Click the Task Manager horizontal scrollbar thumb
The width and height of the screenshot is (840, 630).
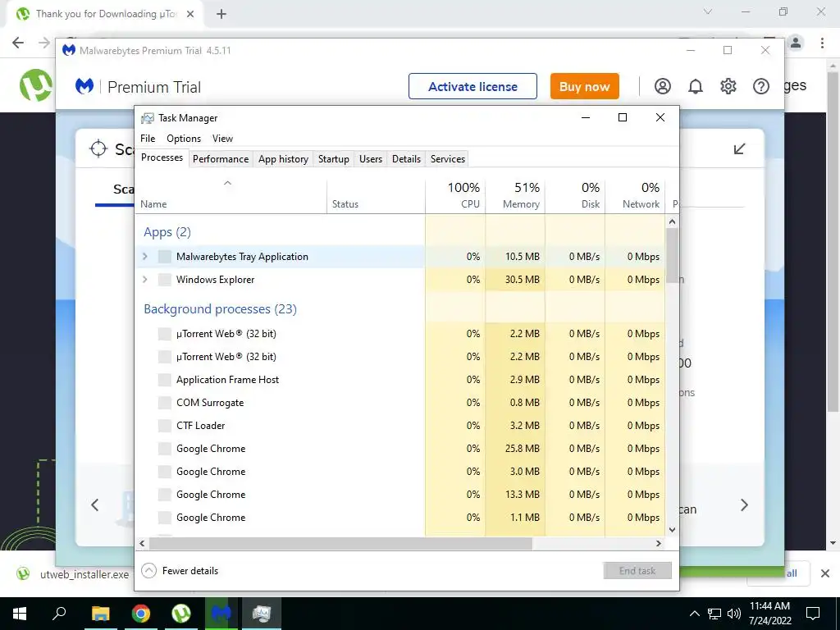pyautogui.click(x=340, y=543)
